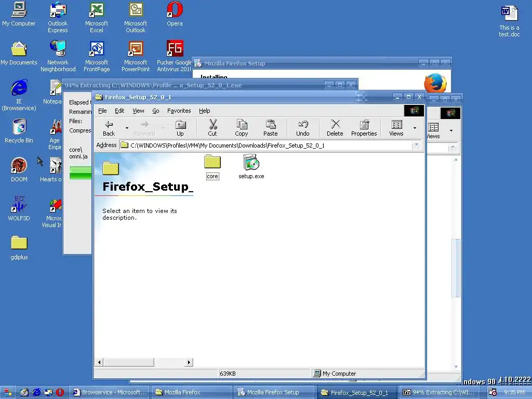Screen dimensions: 532x399
Task: Select the core folder
Action: 212,167
